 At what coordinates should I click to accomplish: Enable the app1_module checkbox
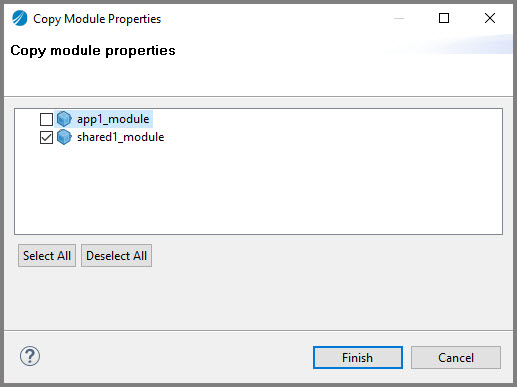click(x=46, y=119)
